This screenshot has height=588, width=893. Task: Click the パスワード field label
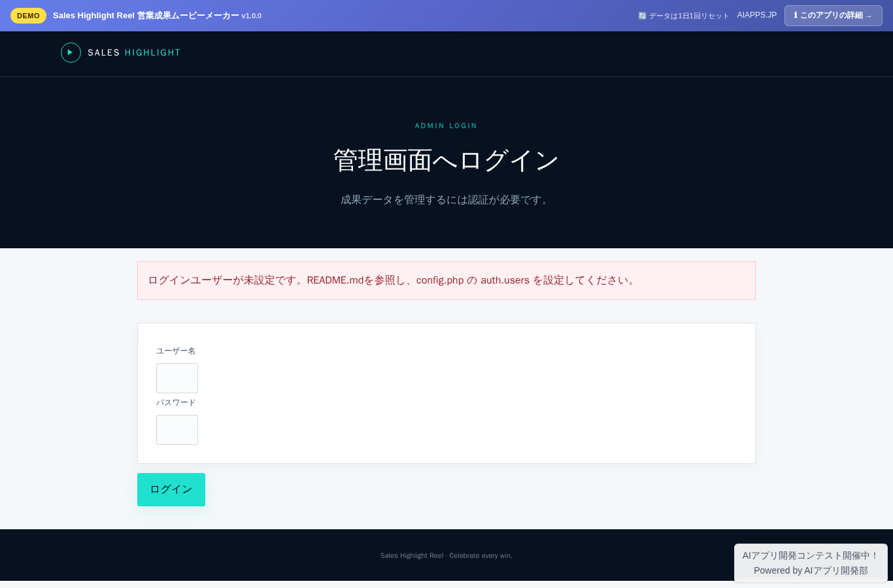pos(176,402)
